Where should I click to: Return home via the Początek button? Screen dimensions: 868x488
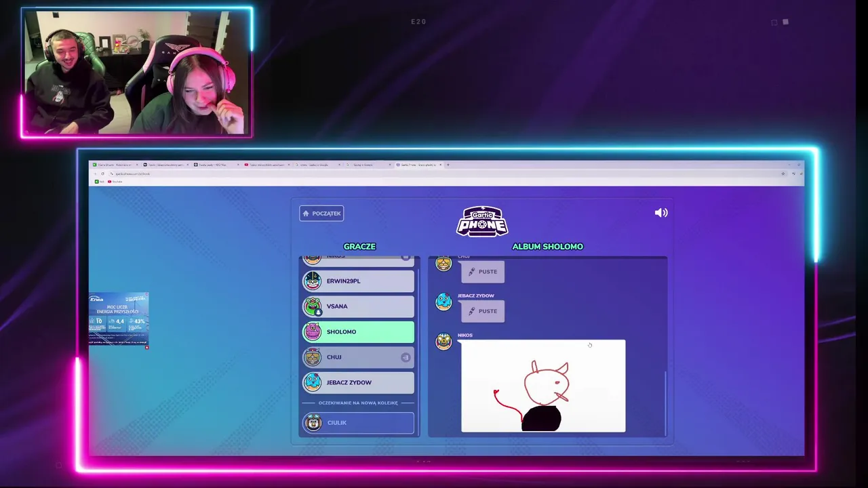321,213
